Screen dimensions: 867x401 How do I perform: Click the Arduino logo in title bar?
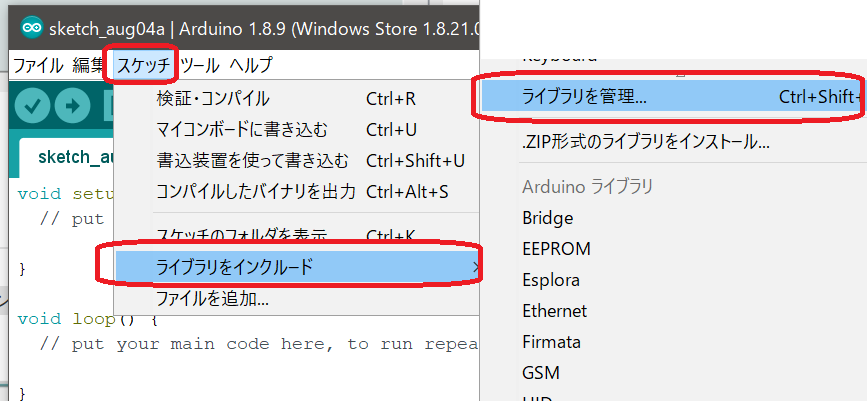(31, 28)
